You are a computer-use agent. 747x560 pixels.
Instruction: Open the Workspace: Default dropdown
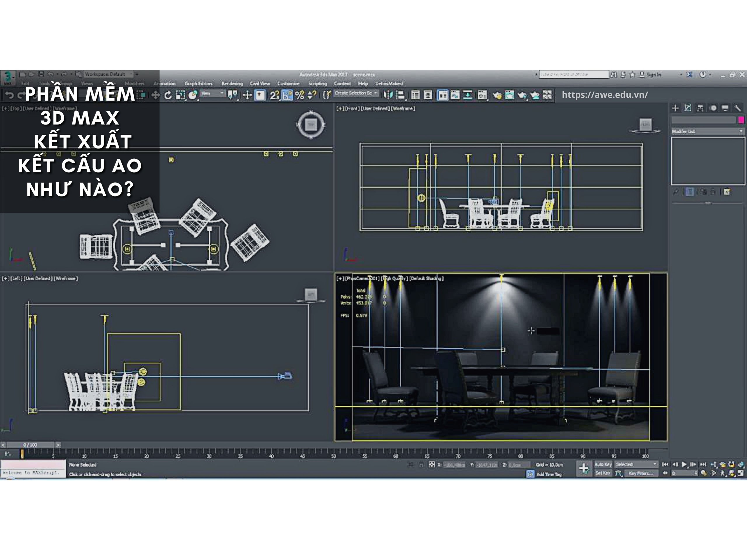pyautogui.click(x=109, y=74)
